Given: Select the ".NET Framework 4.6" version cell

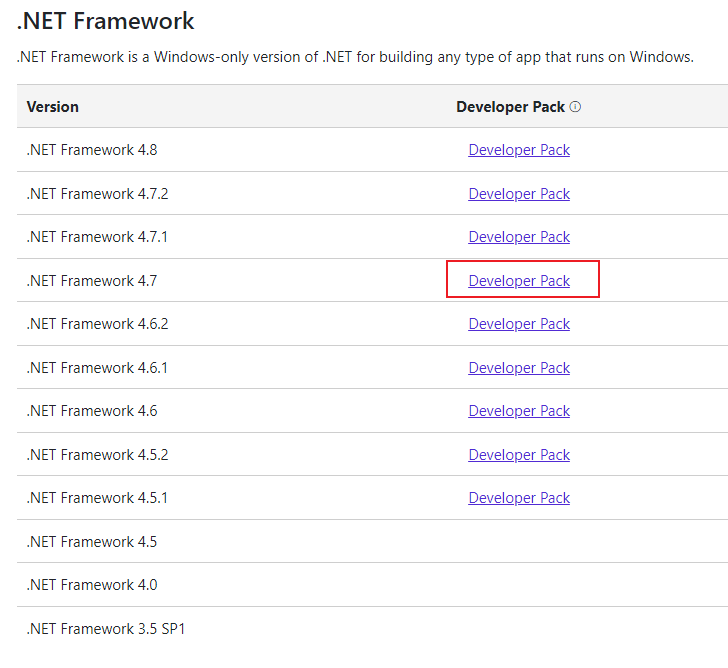Looking at the screenshot, I should 92,411.
